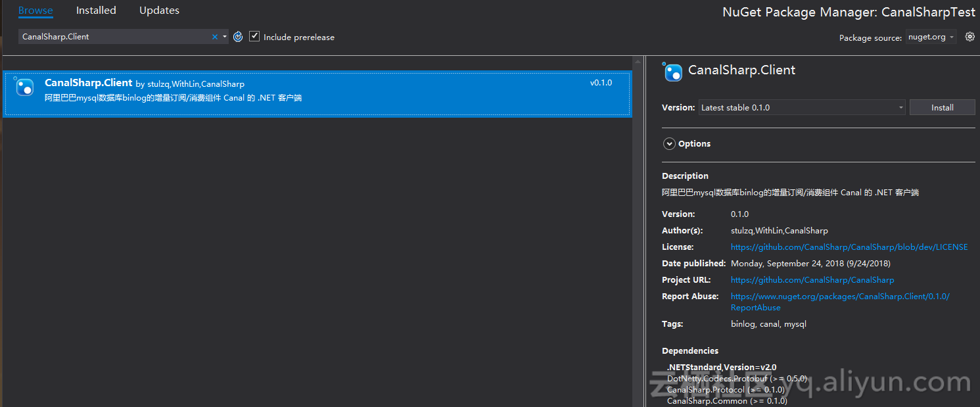Open the Updates tab

(159, 11)
